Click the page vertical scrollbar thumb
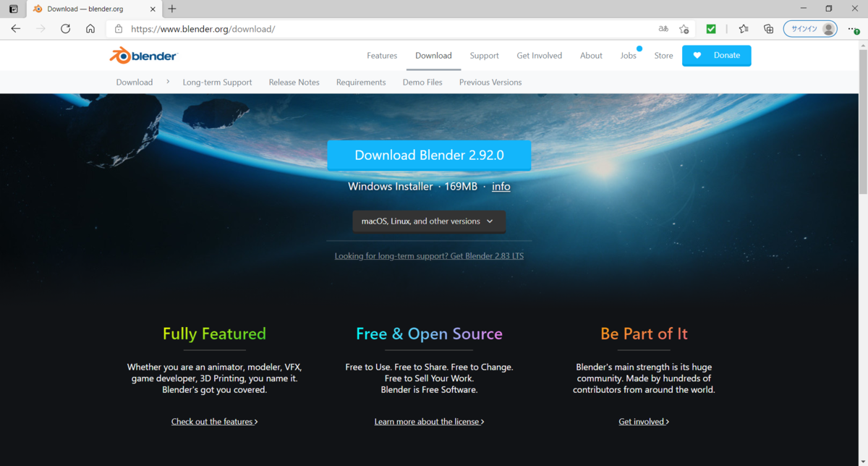 pos(862,122)
